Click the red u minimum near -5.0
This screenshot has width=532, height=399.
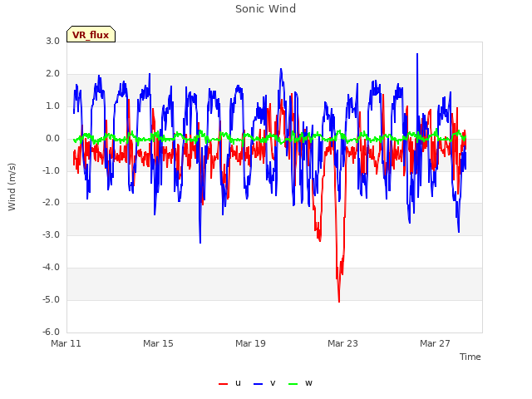tap(339, 301)
